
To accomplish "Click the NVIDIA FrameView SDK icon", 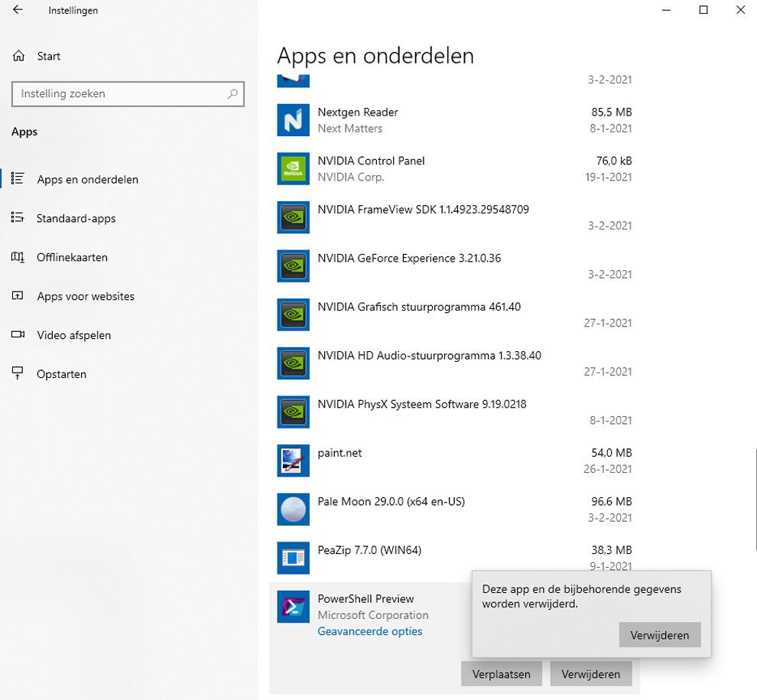I will point(293,217).
